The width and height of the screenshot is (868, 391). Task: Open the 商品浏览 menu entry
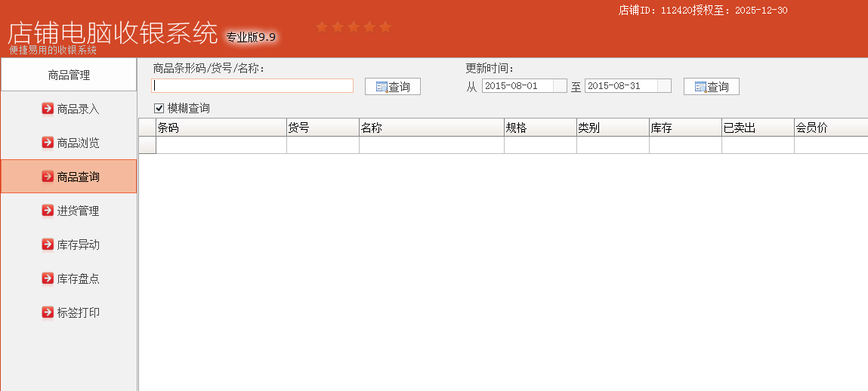(69, 143)
